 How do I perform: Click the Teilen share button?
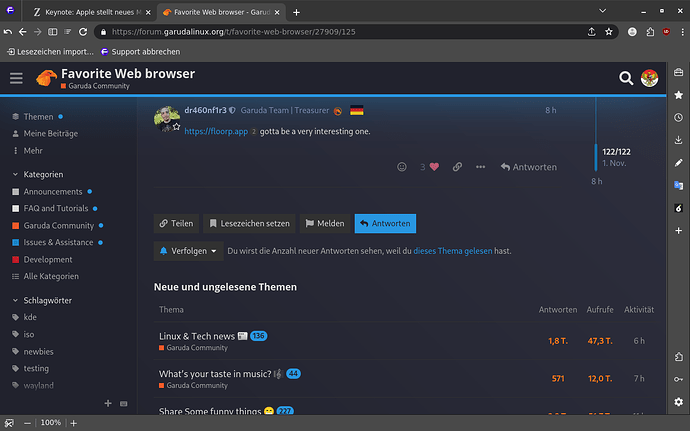[x=176, y=224]
